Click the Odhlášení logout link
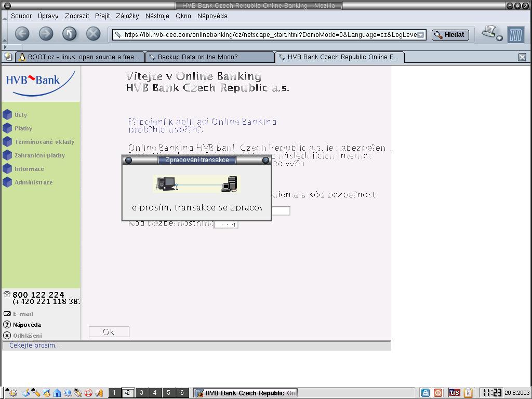This screenshot has width=532, height=399. point(28,336)
